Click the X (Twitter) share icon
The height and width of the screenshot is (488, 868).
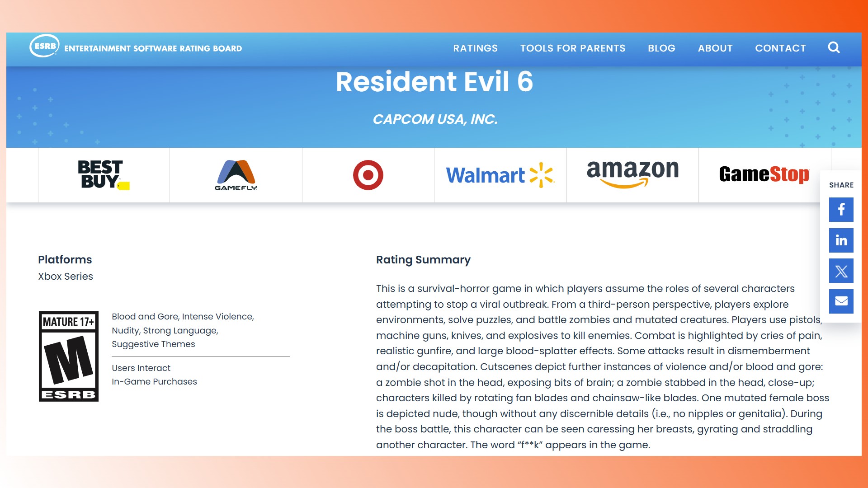pos(841,271)
